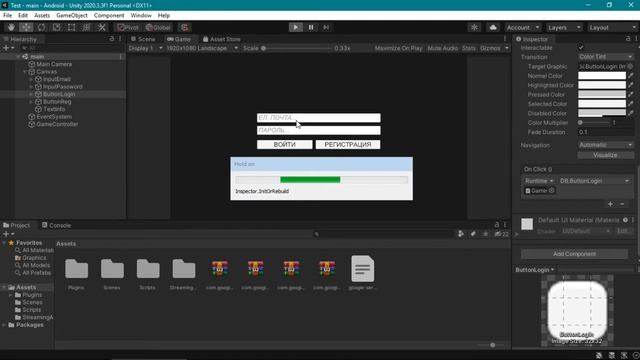Toggle Pivot handle position
The height and width of the screenshot is (360, 640).
[128, 27]
